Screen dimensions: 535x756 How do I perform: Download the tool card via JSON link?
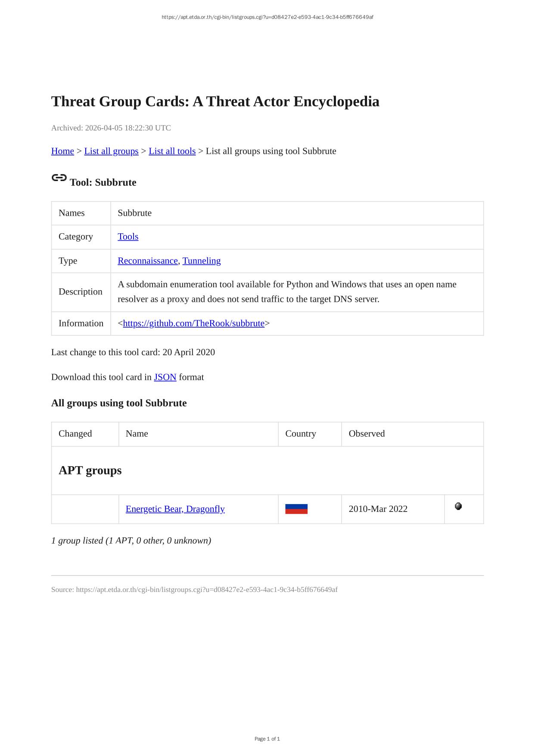pyautogui.click(x=165, y=377)
